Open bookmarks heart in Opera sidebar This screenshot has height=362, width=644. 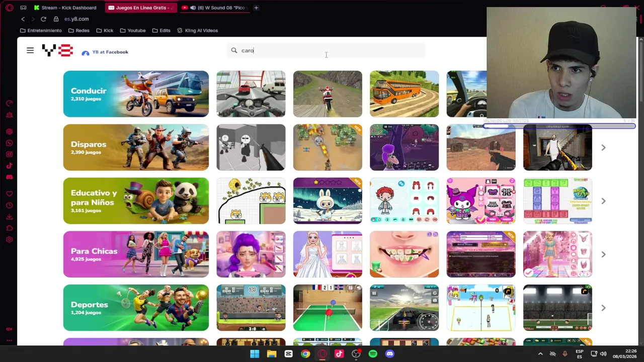pyautogui.click(x=9, y=194)
